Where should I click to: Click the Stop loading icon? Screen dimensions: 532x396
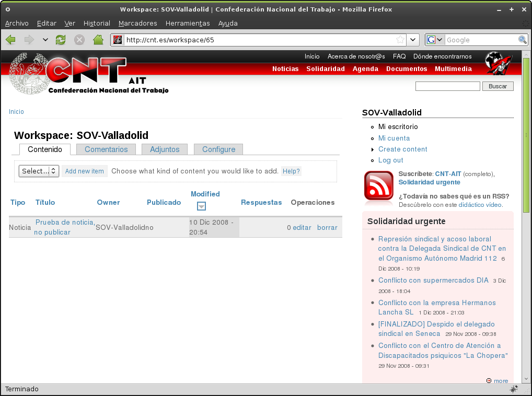click(x=79, y=40)
